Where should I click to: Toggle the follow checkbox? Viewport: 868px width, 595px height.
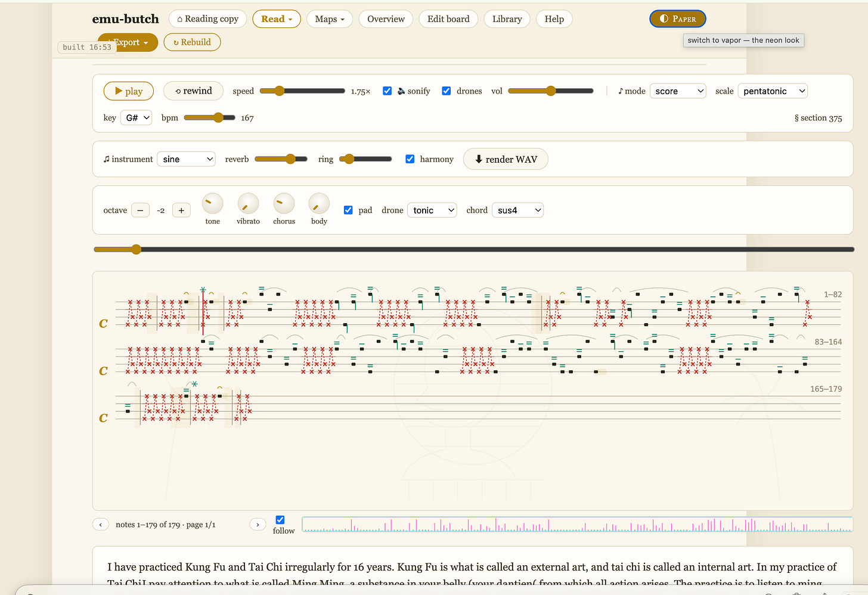click(x=280, y=520)
